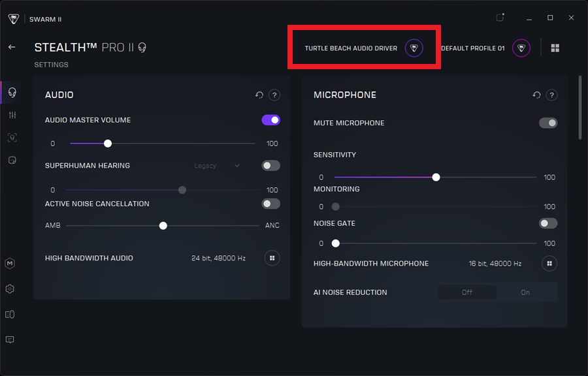Image resolution: width=588 pixels, height=376 pixels.
Task: Click the Turtle Beach Audio Driver icon
Action: [414, 48]
